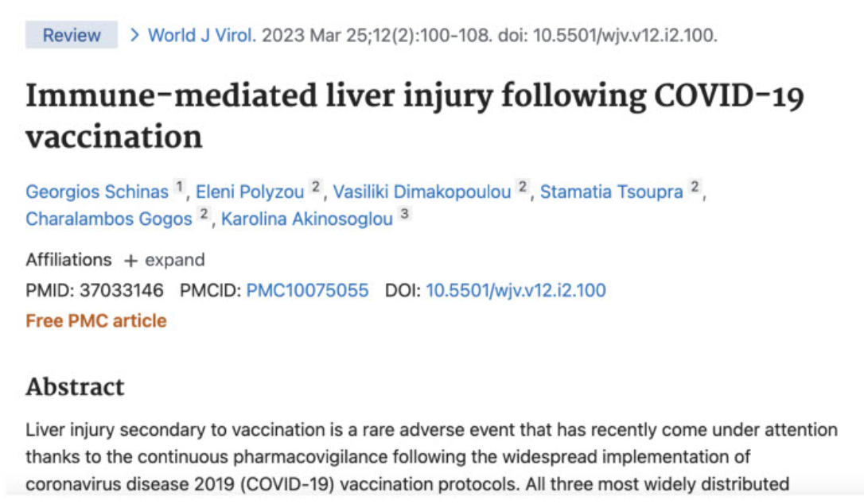Click the plus icon next to expand
Screen dimensions: 864x504
(130, 261)
